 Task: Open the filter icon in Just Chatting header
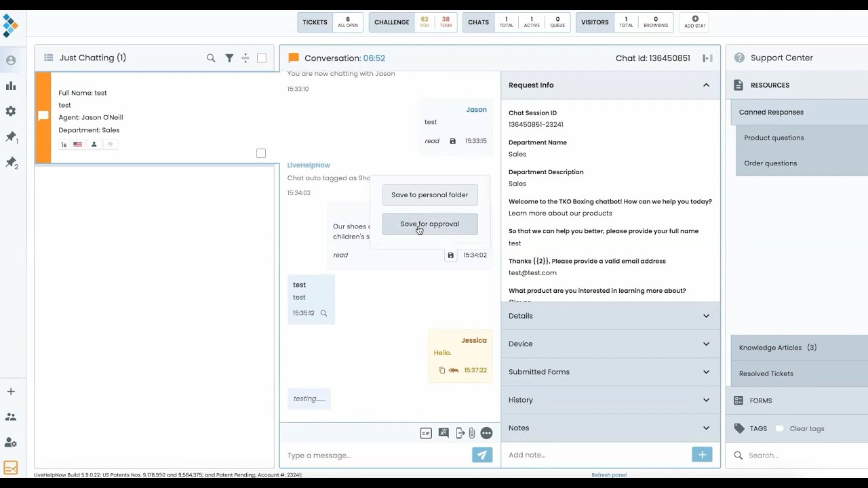click(229, 58)
